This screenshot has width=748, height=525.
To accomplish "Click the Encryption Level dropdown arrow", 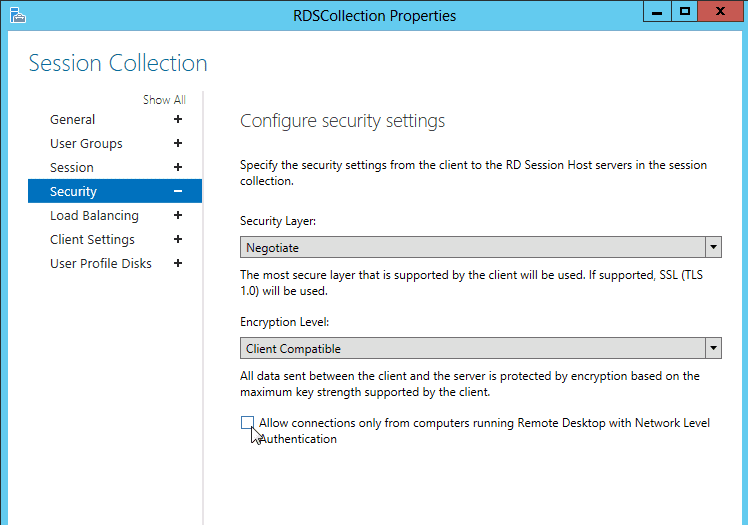I will point(713,348).
